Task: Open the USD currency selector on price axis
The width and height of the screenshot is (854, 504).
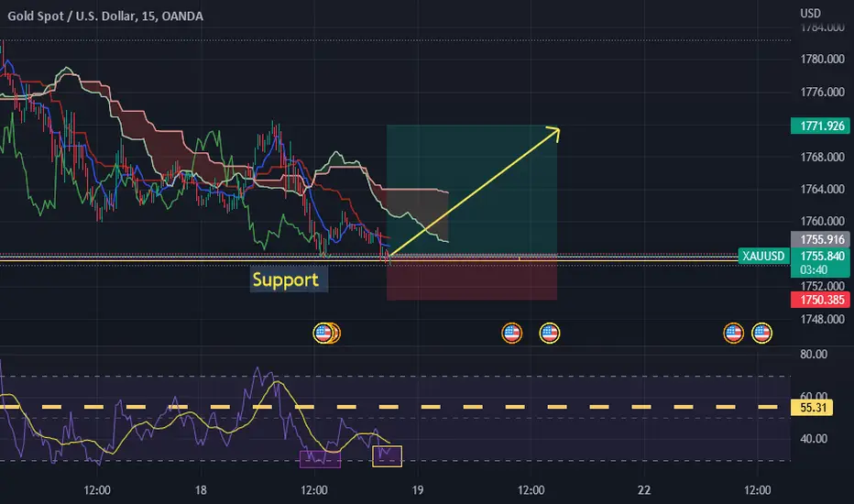Action: pos(810,14)
